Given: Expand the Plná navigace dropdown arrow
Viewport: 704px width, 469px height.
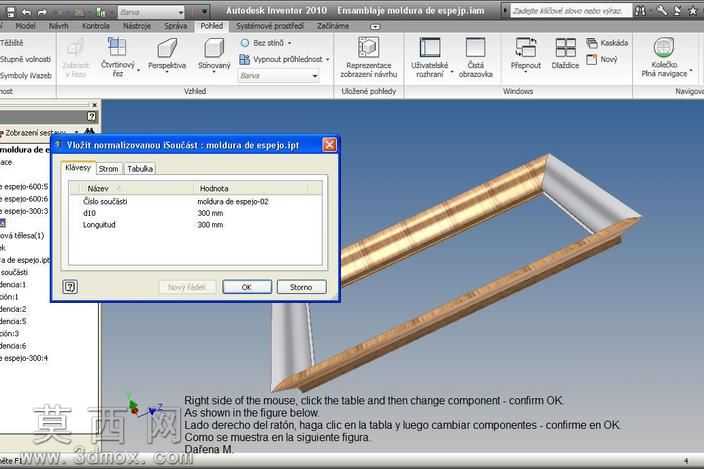Looking at the screenshot, I should point(691,71).
